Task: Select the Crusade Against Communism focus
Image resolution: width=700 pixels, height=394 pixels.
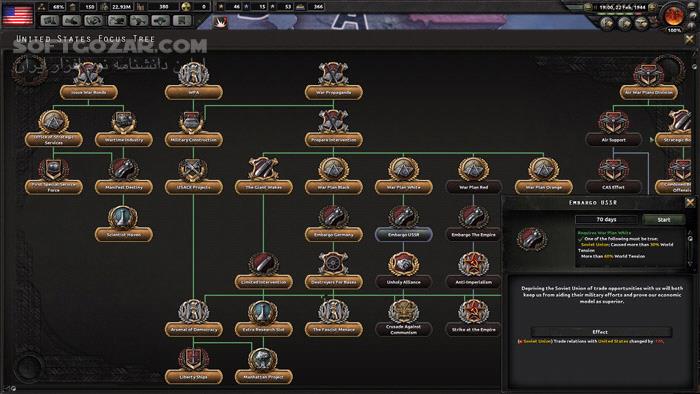Action: coord(404,329)
